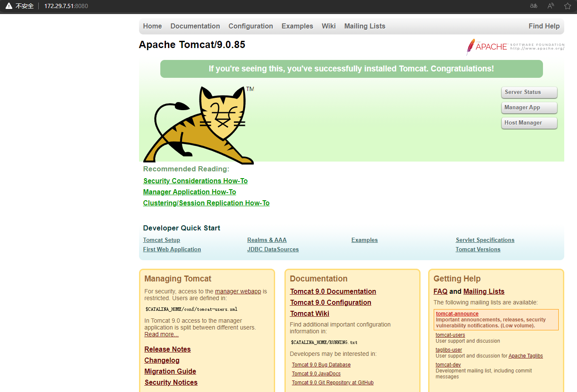Click the address bar URL 172.29.7.51:8080

click(66, 6)
